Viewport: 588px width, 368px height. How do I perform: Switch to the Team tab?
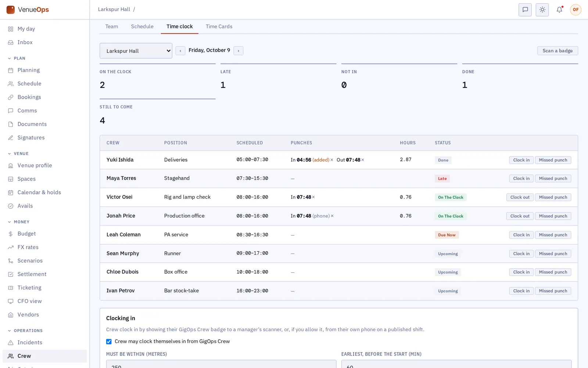(x=112, y=26)
